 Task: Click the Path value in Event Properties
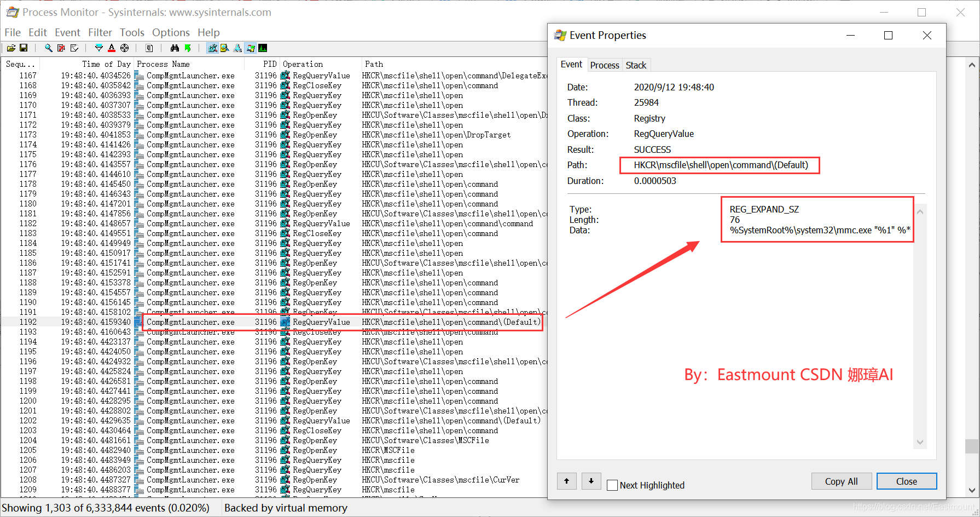tap(721, 165)
